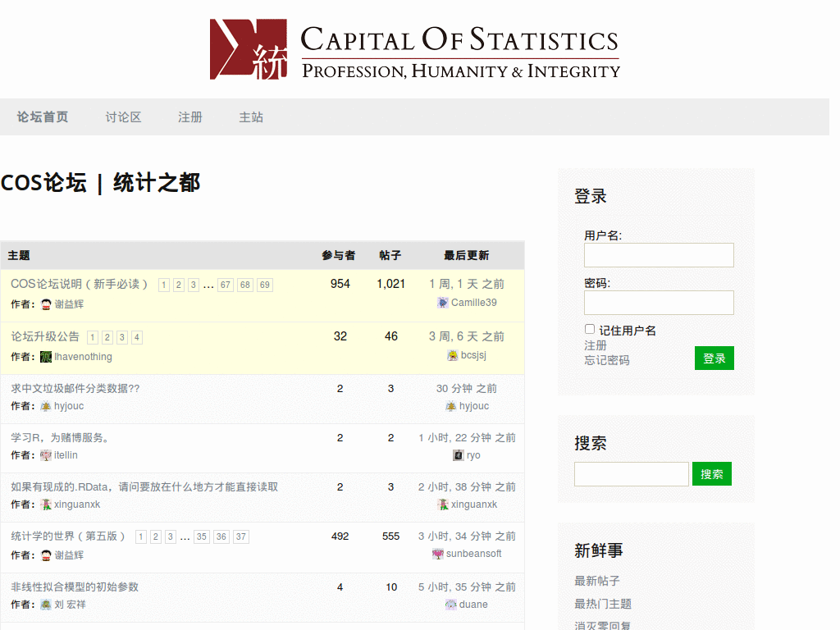Click hyjouc last-updater avatar icon

click(x=451, y=406)
